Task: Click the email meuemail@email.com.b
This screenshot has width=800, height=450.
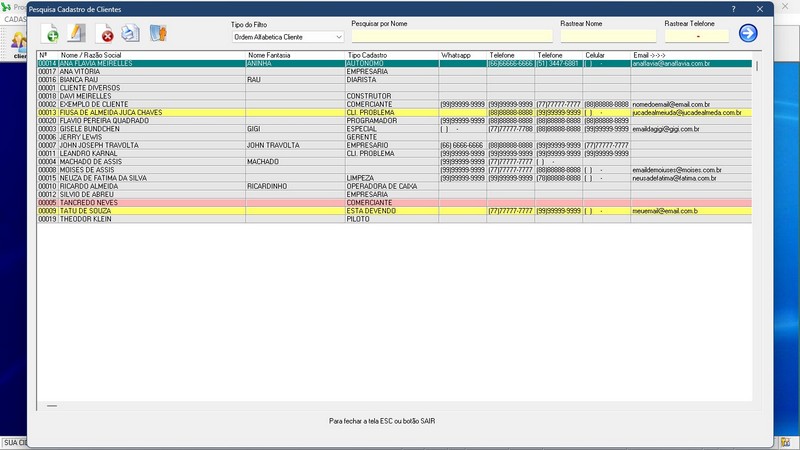Action: coord(665,211)
